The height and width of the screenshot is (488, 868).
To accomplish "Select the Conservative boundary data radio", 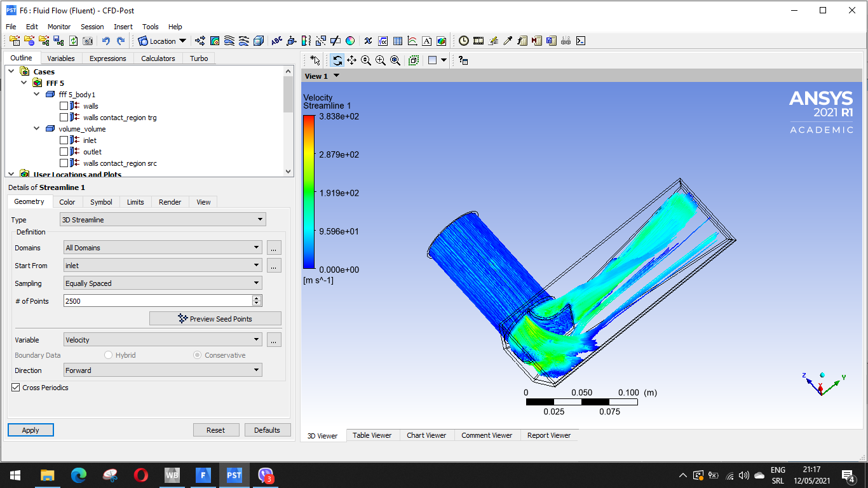I will click(x=198, y=355).
